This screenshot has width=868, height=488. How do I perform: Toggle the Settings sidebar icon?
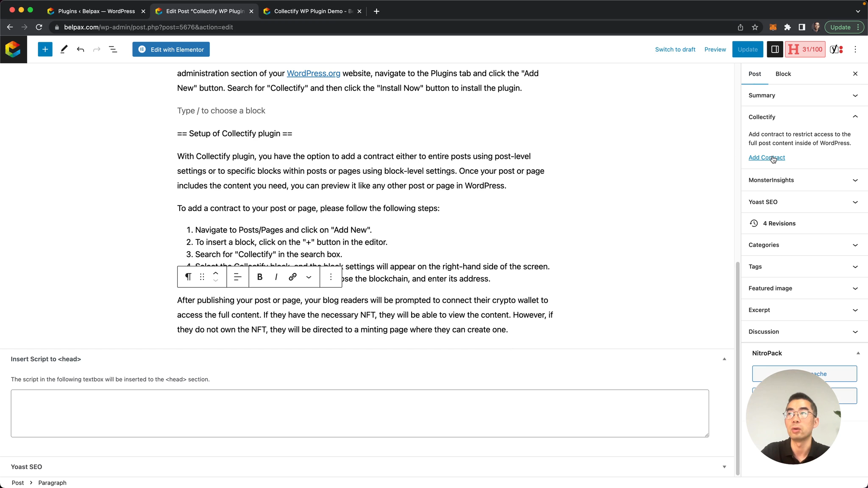click(x=775, y=50)
